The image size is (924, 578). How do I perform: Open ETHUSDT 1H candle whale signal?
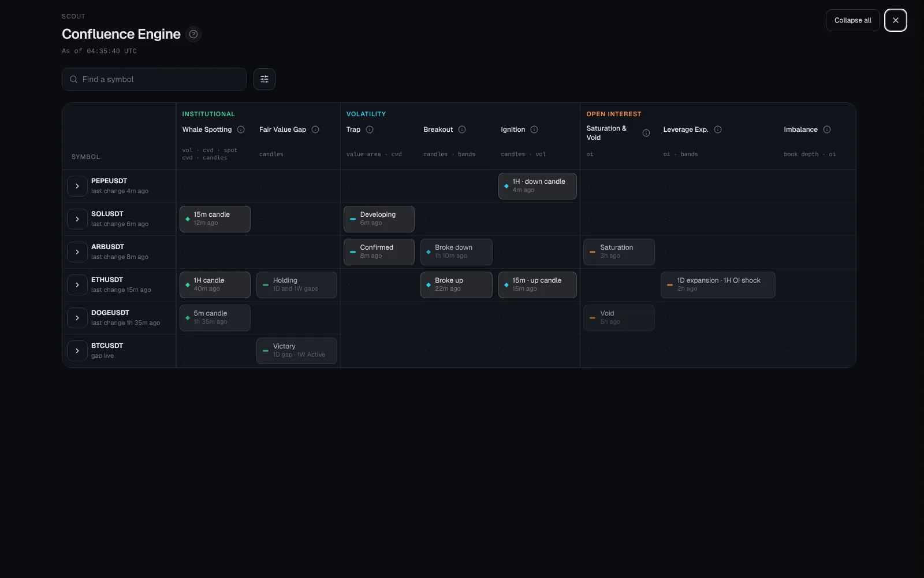(215, 285)
